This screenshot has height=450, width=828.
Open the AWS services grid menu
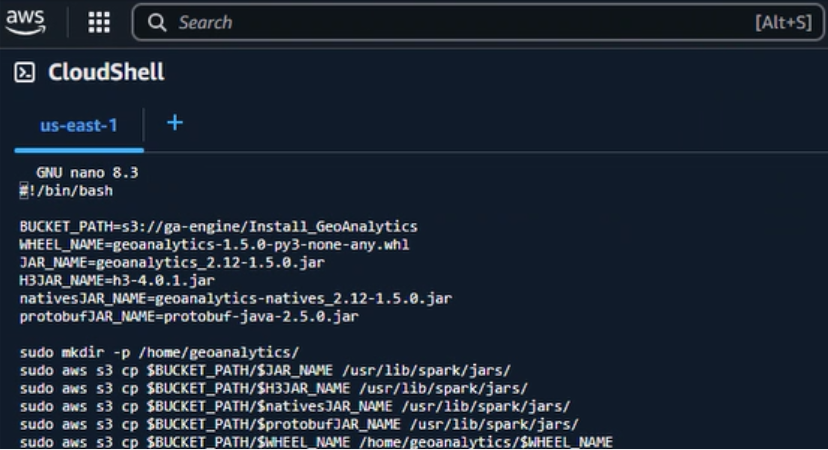(x=99, y=23)
